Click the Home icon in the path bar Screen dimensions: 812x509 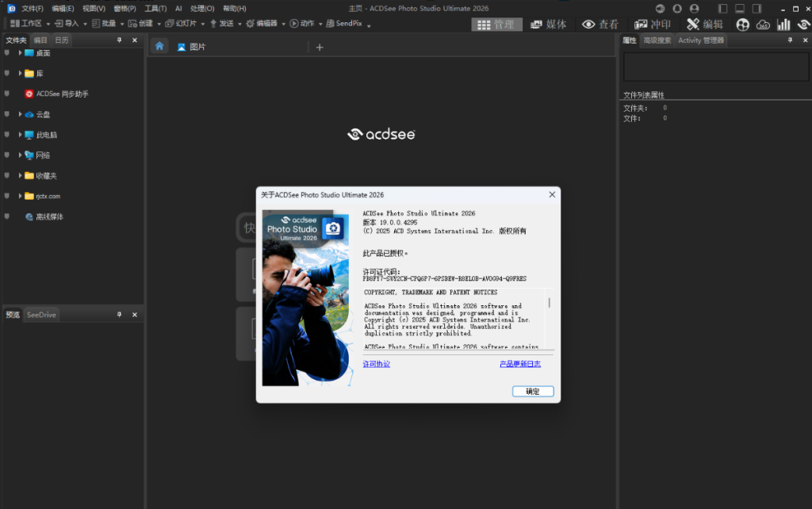159,47
